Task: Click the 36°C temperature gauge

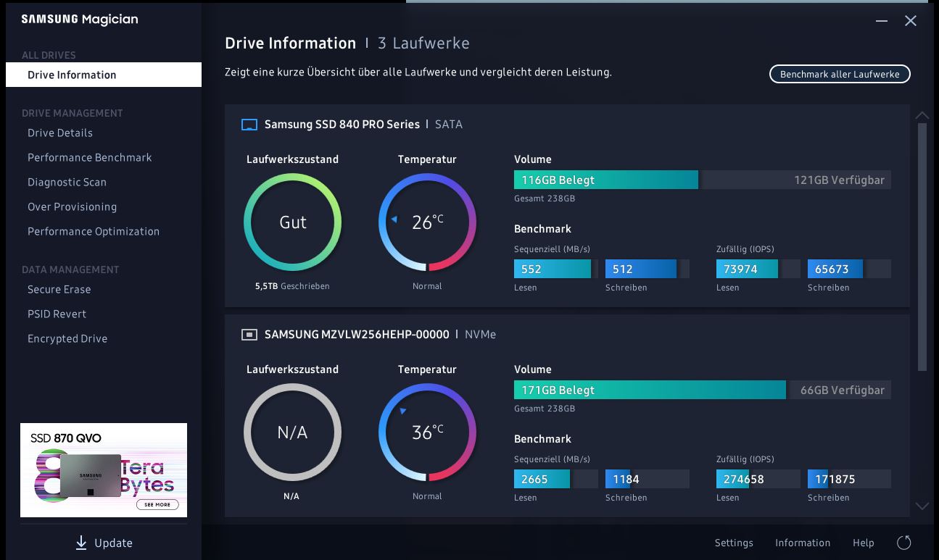Action: [427, 432]
